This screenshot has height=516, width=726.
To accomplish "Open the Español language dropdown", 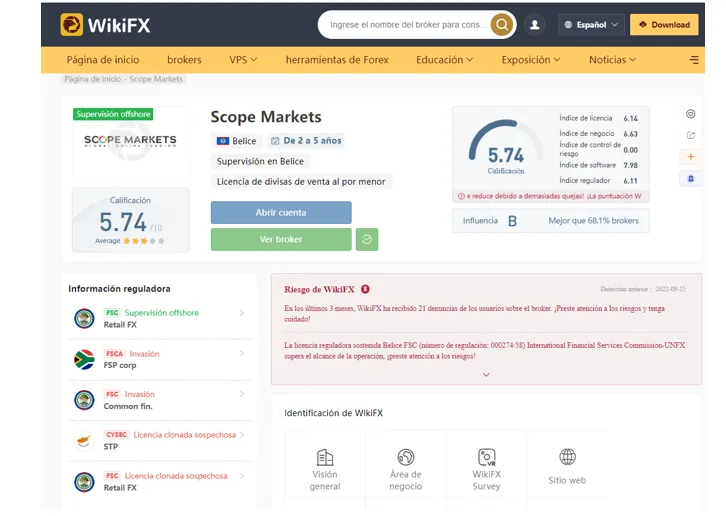I will coord(591,25).
